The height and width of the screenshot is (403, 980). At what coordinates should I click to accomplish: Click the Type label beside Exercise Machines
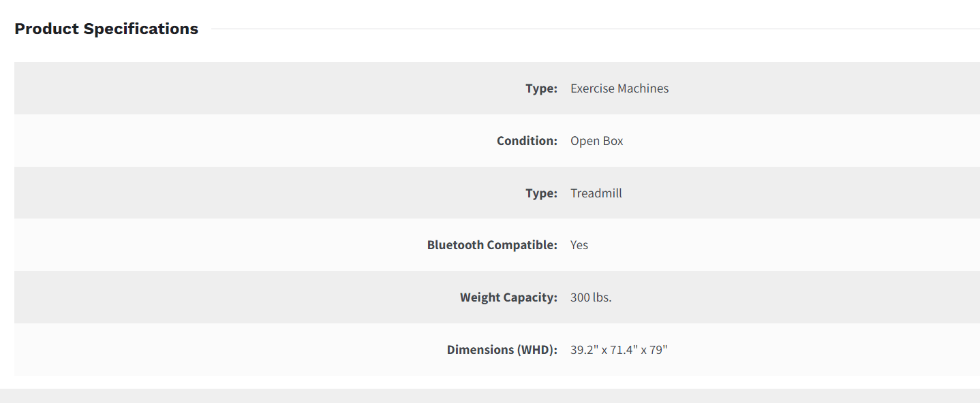pos(541,88)
